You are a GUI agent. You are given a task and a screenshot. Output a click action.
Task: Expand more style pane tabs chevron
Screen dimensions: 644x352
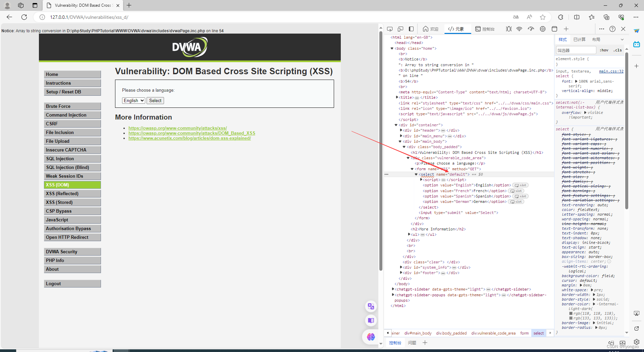[x=622, y=40]
